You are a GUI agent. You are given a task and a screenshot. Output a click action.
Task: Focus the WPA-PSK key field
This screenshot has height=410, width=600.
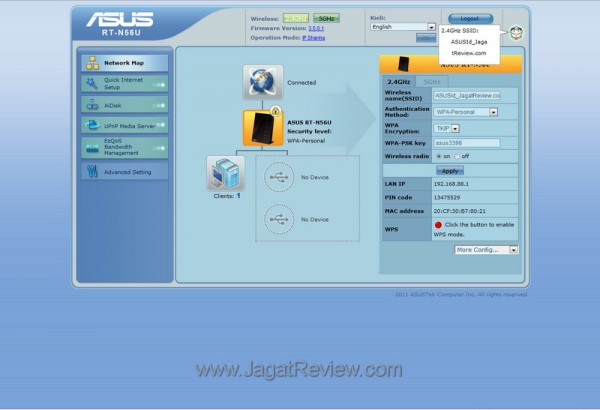click(x=467, y=143)
